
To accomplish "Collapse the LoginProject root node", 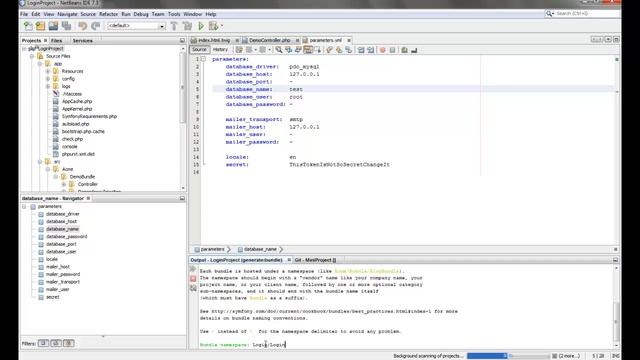I will pos(24,49).
